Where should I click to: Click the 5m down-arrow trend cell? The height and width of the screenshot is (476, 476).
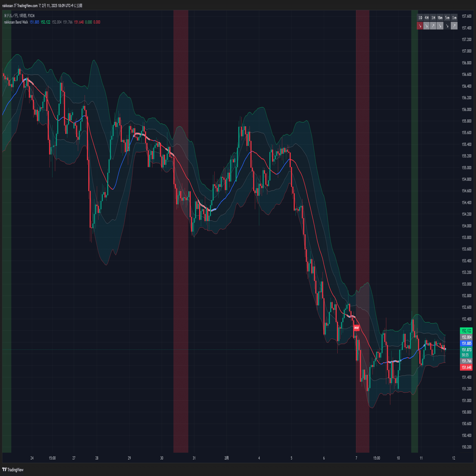(x=447, y=26)
